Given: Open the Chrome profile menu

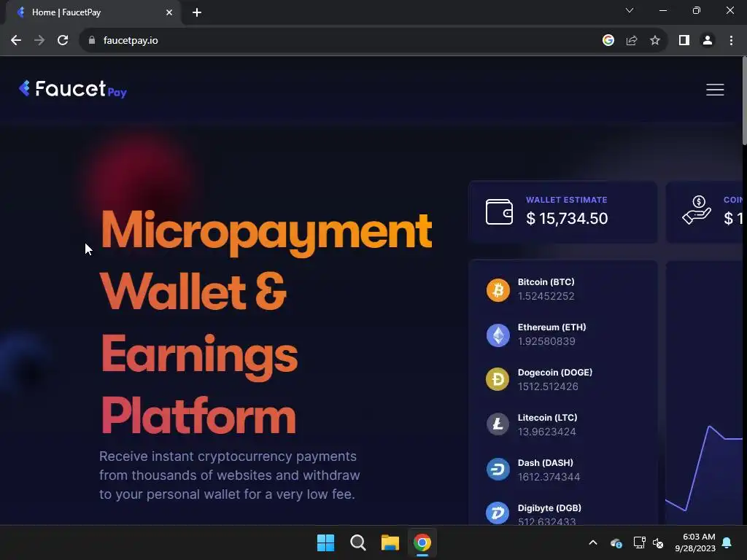Looking at the screenshot, I should (x=708, y=41).
